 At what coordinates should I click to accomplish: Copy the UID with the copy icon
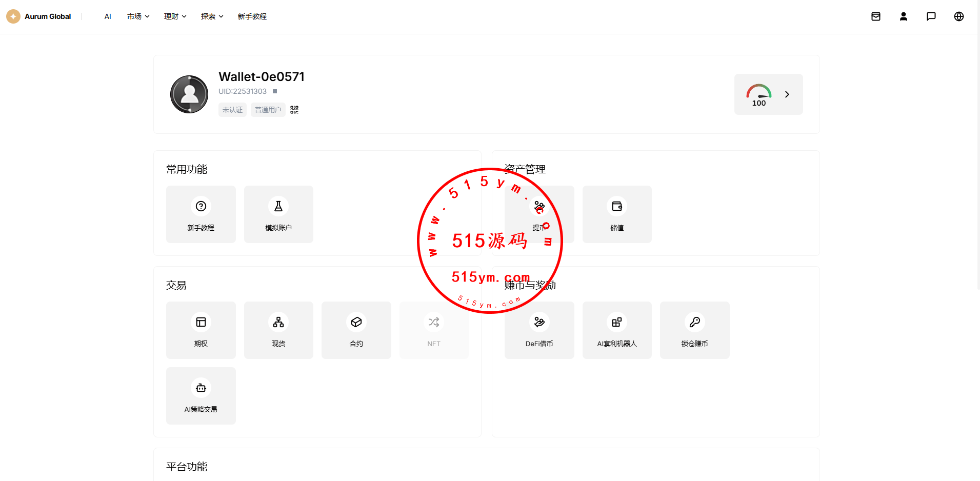tap(275, 91)
